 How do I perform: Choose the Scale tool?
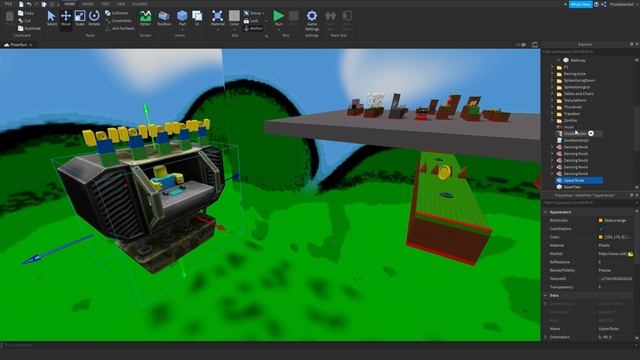[x=80, y=18]
